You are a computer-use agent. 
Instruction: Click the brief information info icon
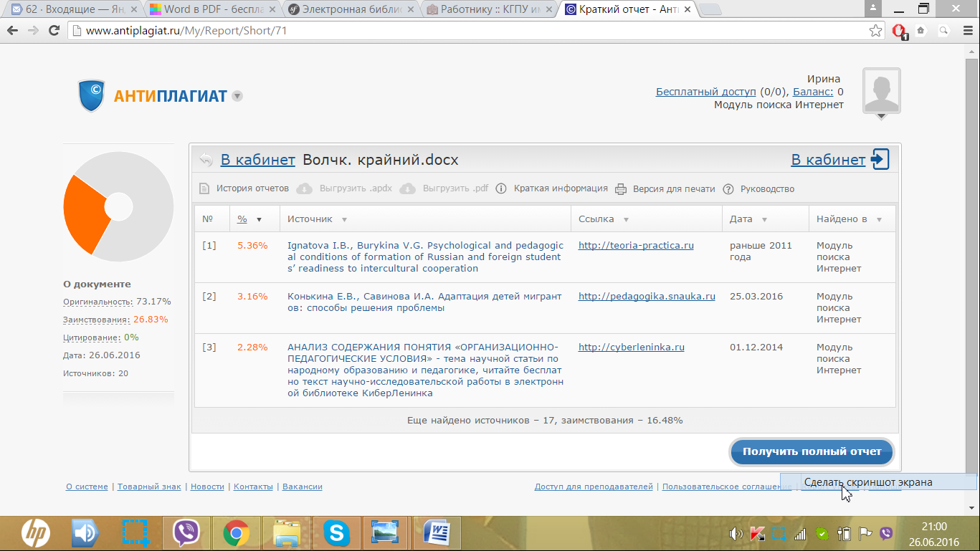501,189
